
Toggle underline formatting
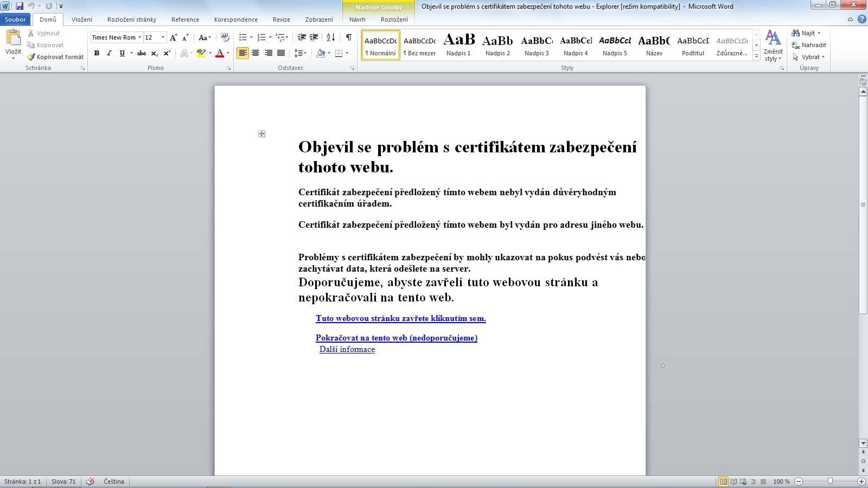(x=122, y=53)
